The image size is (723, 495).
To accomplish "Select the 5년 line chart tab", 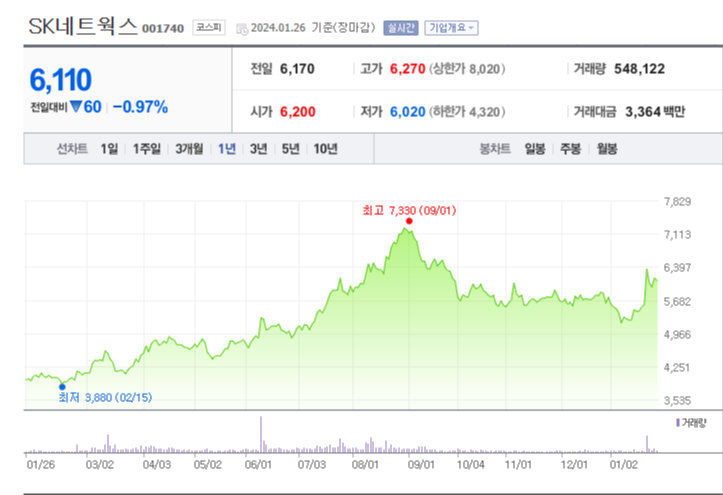I will point(290,149).
